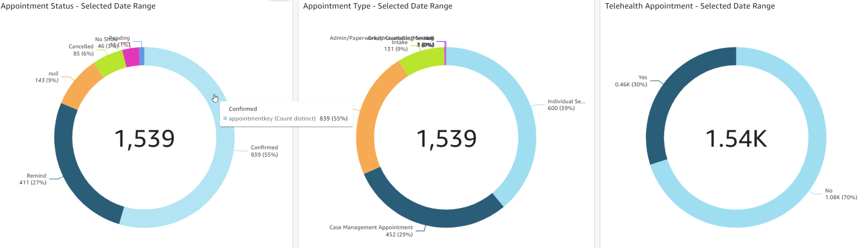Viewport: 868px width, 248px height.
Task: Select the small blue Pending slice
Action: pyautogui.click(x=142, y=56)
